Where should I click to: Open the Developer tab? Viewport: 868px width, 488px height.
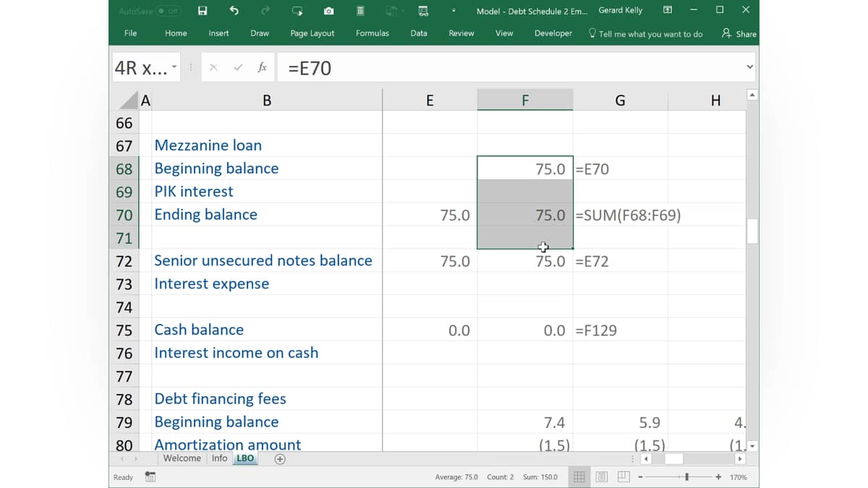coord(553,33)
